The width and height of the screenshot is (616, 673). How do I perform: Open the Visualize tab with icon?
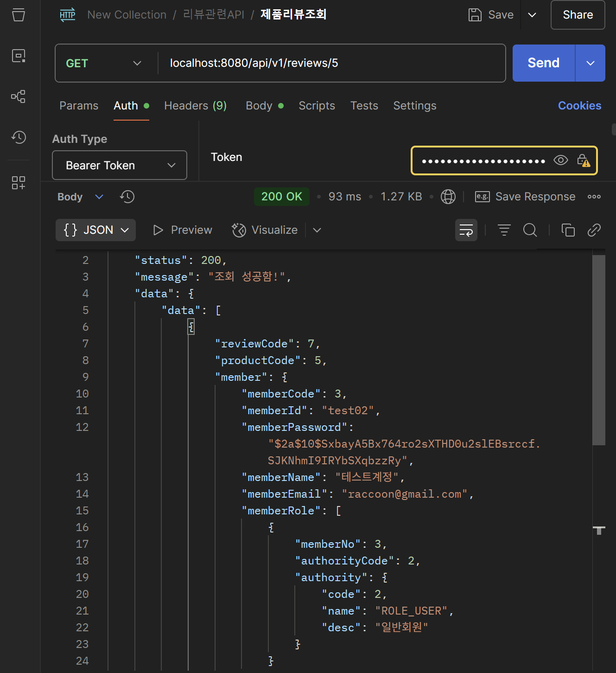click(265, 230)
